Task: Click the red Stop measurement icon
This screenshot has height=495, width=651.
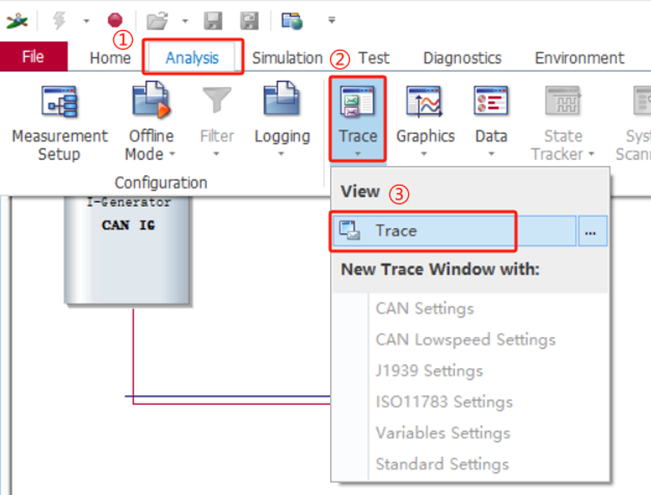Action: coord(114,19)
